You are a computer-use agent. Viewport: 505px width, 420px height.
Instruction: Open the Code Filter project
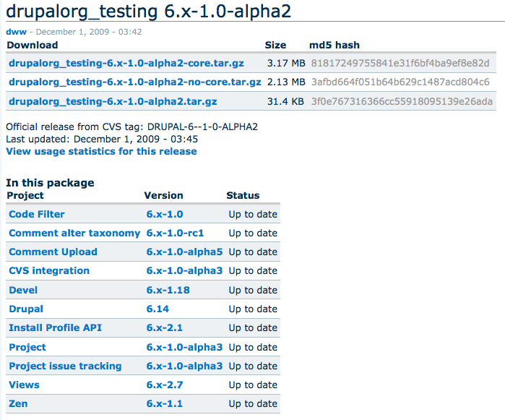(x=37, y=215)
